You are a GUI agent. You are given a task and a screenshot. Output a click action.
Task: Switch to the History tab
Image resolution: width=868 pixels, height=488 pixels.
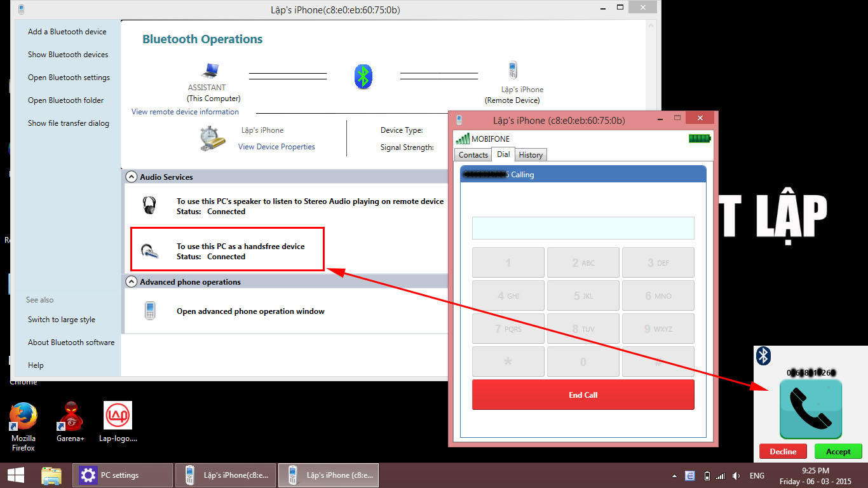pyautogui.click(x=531, y=155)
